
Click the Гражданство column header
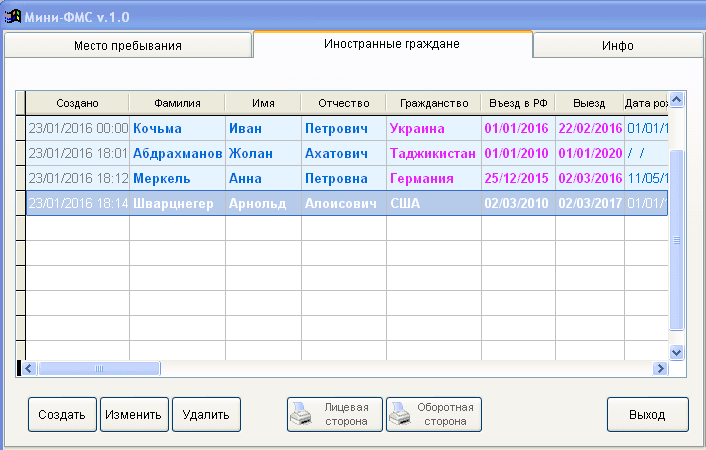click(x=434, y=103)
